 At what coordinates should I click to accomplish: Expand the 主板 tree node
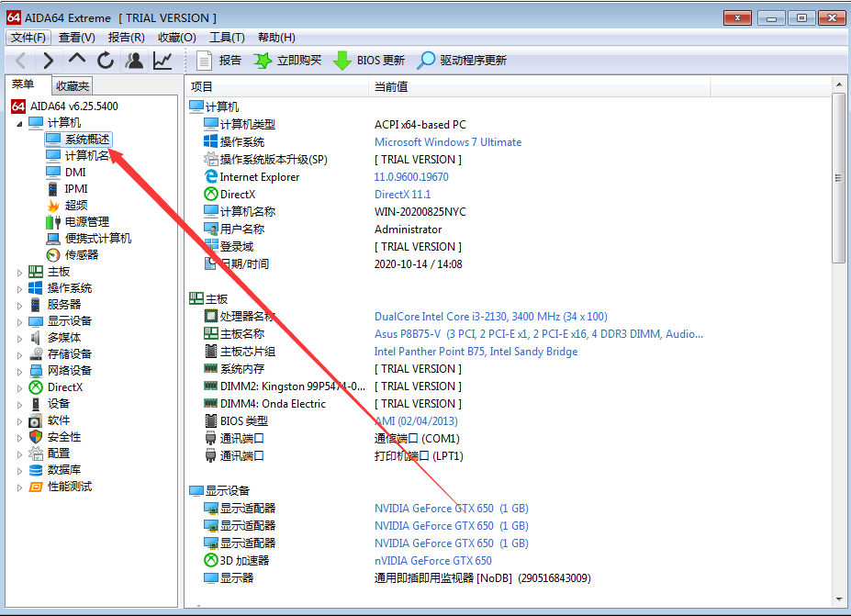[x=19, y=271]
